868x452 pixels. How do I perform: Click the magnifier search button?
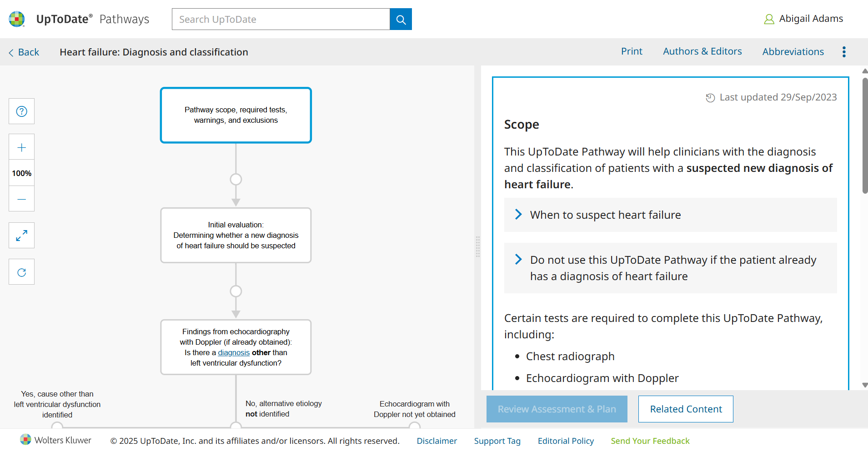click(x=401, y=20)
